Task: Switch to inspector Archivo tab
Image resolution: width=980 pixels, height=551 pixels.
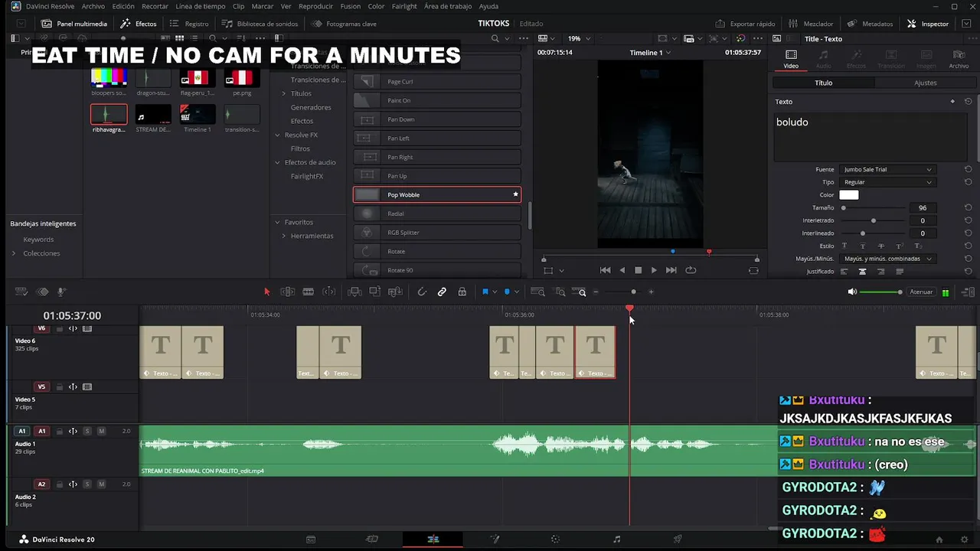Action: pyautogui.click(x=959, y=58)
